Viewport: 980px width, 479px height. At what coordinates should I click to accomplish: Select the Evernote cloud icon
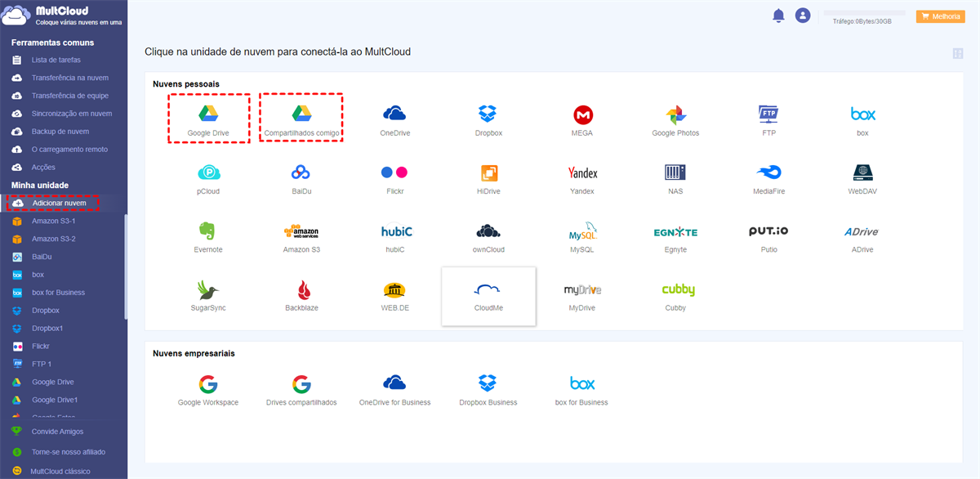[x=209, y=231]
